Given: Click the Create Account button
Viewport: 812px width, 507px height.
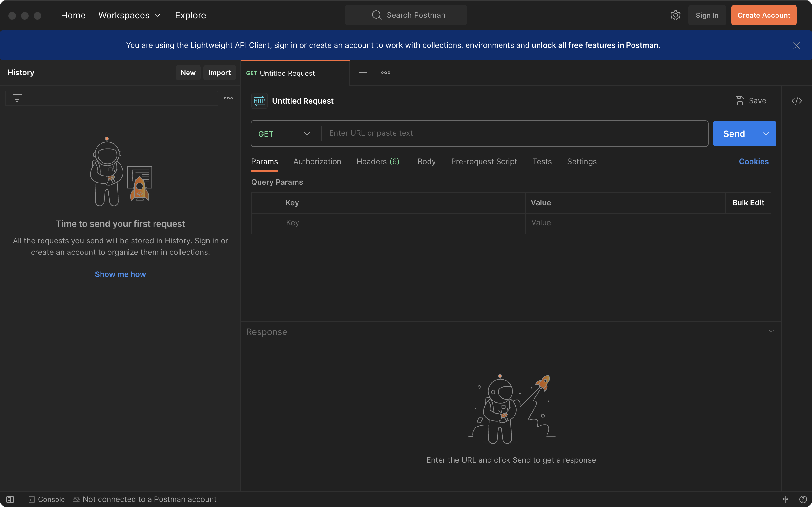Looking at the screenshot, I should (764, 15).
